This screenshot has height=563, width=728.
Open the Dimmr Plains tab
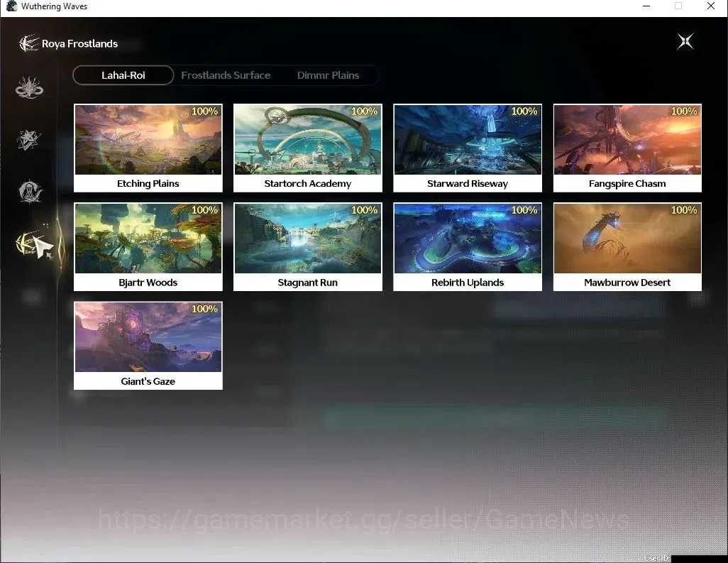point(329,75)
